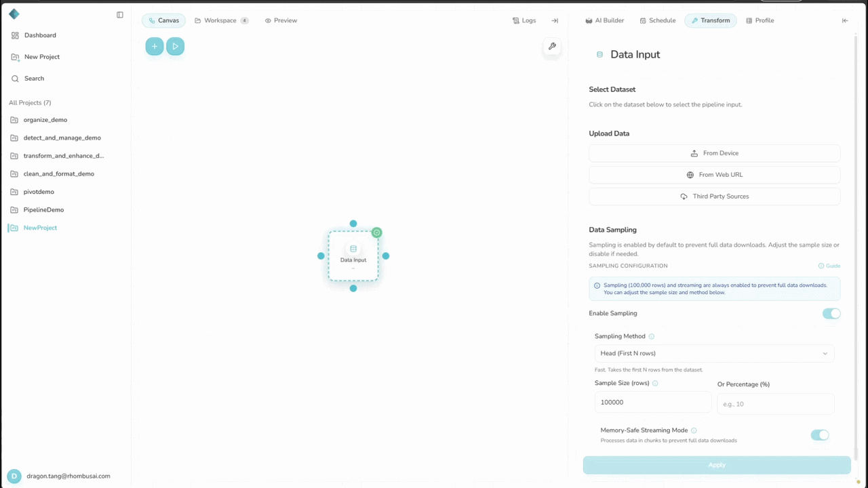Click the Sample Size rows input field
Viewport: 868px width, 488px height.
pyautogui.click(x=653, y=403)
